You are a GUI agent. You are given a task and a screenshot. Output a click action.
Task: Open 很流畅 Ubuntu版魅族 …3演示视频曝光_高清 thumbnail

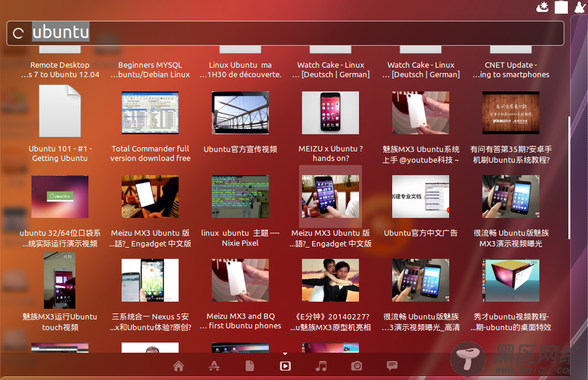coord(420,280)
